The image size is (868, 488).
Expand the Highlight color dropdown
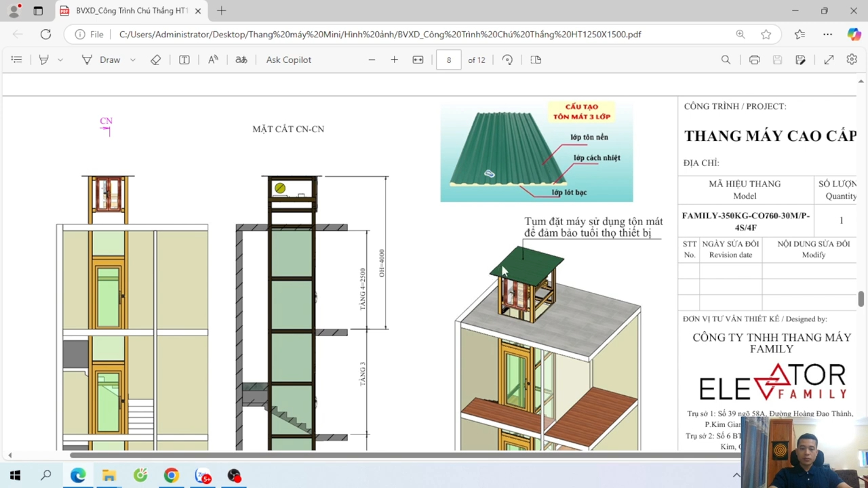tap(60, 60)
